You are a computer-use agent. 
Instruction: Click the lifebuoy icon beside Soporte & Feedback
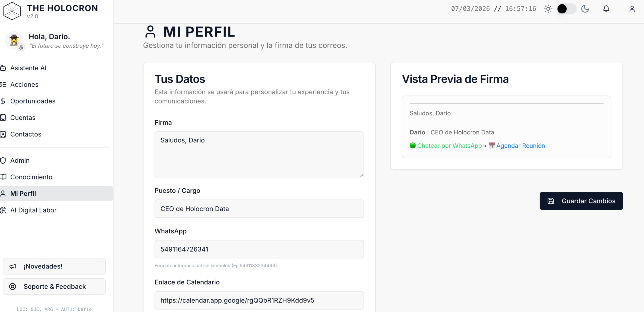[12, 286]
